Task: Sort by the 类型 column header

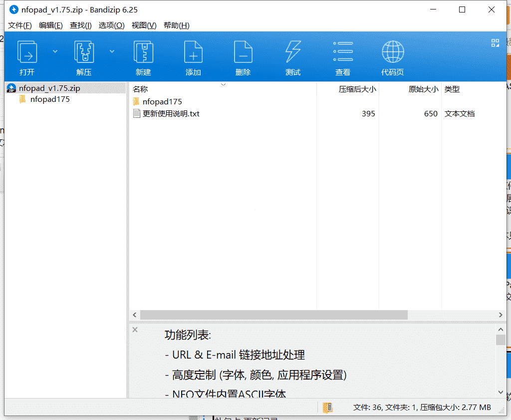Action: pos(452,89)
